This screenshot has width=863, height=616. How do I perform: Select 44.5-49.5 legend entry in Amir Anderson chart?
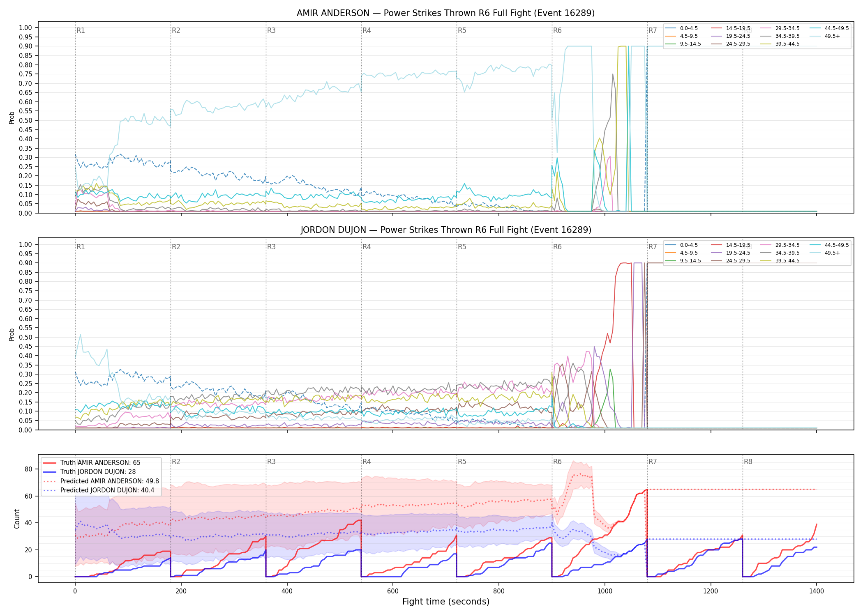829,28
